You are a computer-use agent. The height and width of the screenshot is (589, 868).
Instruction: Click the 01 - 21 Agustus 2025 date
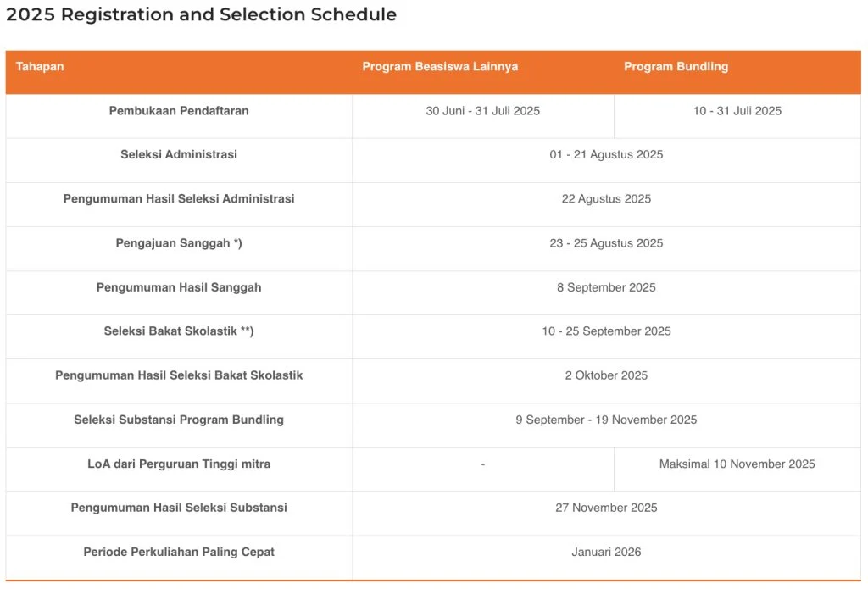[606, 154]
